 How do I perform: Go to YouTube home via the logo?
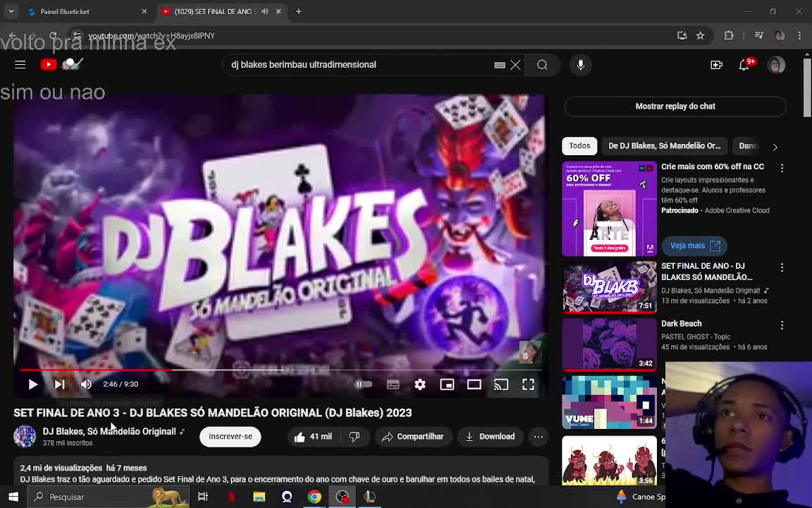click(61, 64)
